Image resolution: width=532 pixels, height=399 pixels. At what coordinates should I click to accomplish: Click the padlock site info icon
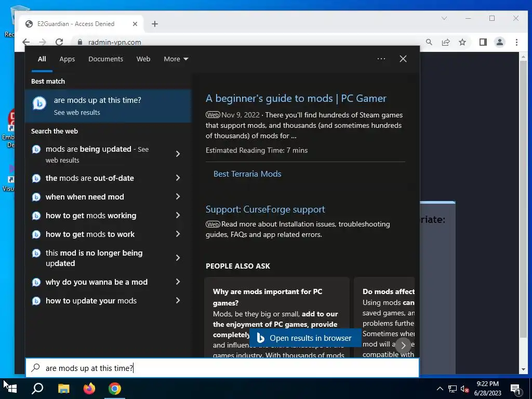[79, 42]
